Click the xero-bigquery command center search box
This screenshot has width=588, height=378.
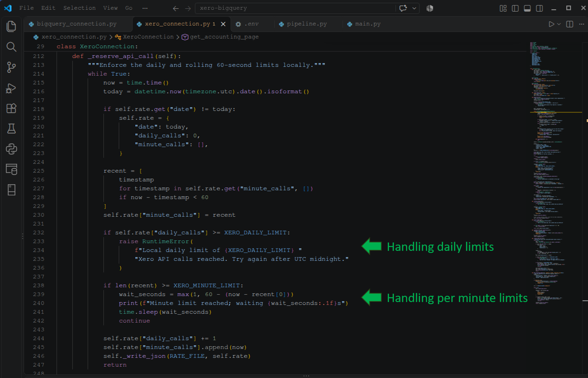pyautogui.click(x=295, y=8)
